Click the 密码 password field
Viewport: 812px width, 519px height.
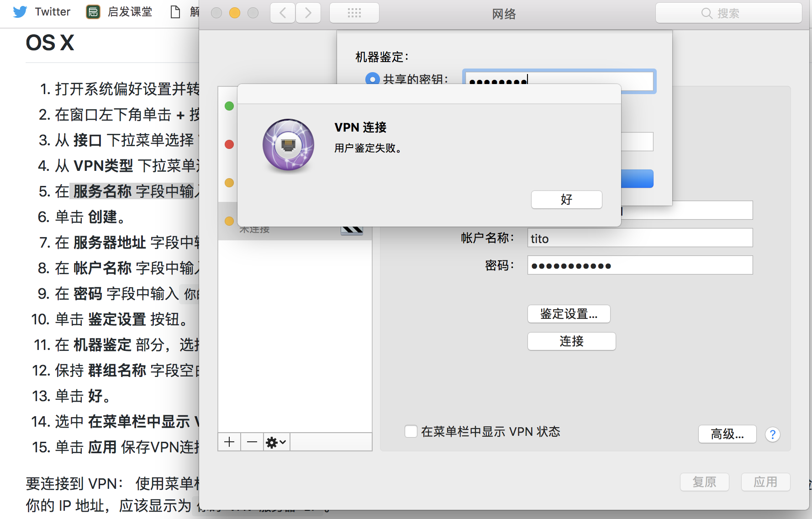click(x=640, y=265)
